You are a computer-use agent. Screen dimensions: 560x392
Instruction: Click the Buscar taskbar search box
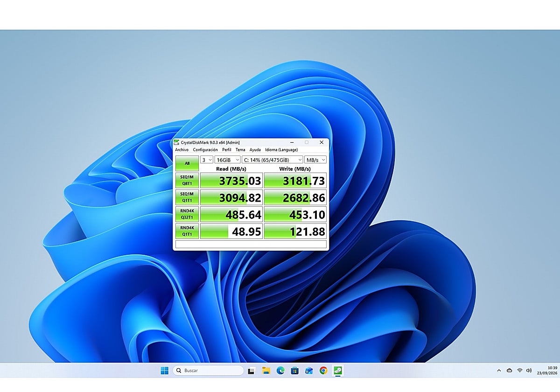[x=208, y=371]
